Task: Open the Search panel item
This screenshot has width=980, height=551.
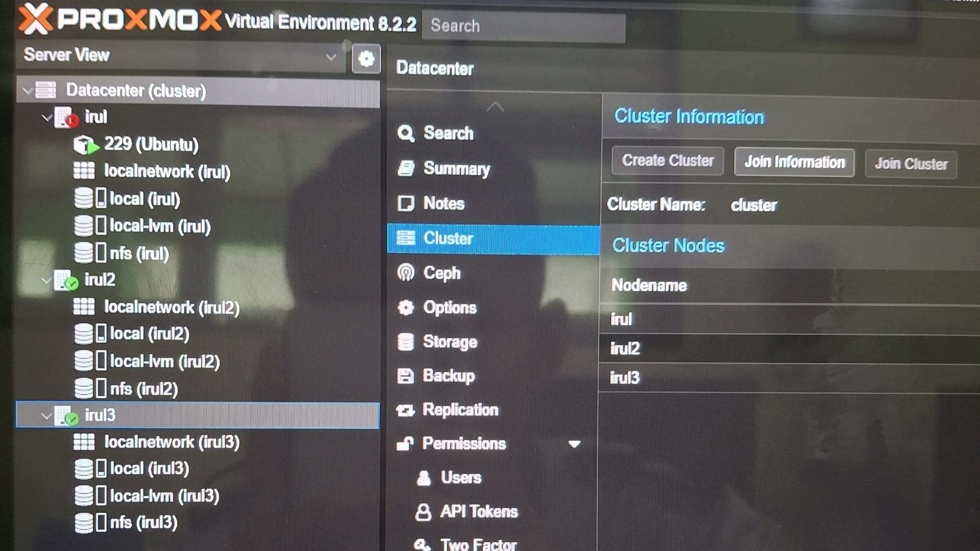Action: point(448,133)
